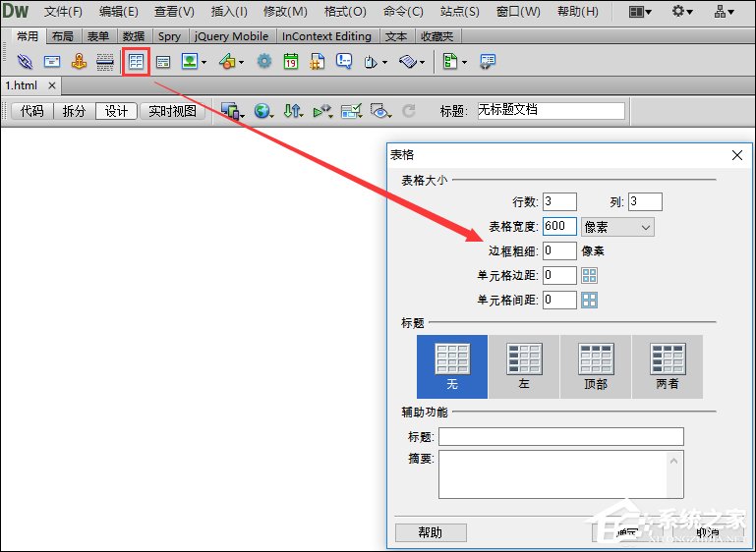Click the cell padding preview icon
Image resolution: width=756 pixels, height=552 pixels.
(x=589, y=276)
